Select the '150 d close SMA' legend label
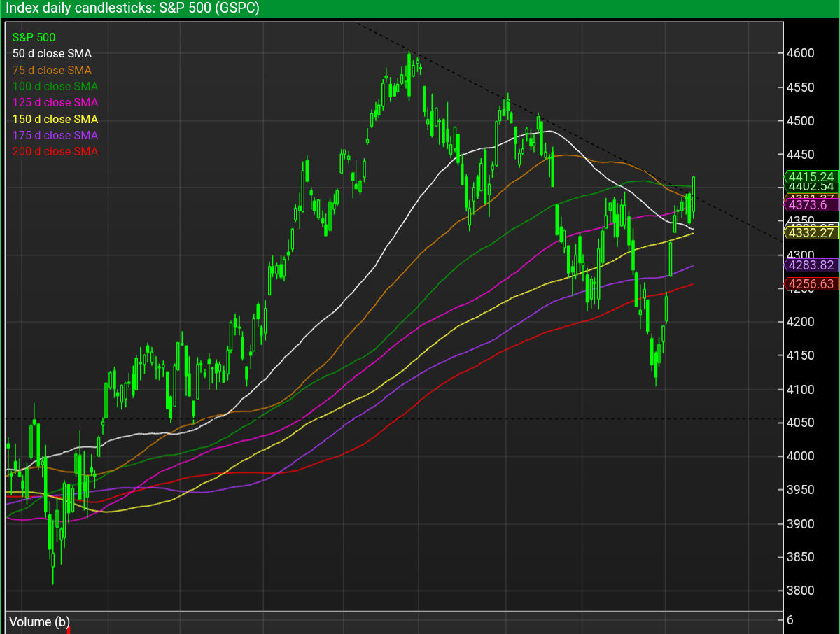The height and width of the screenshot is (634, 840). [x=55, y=119]
